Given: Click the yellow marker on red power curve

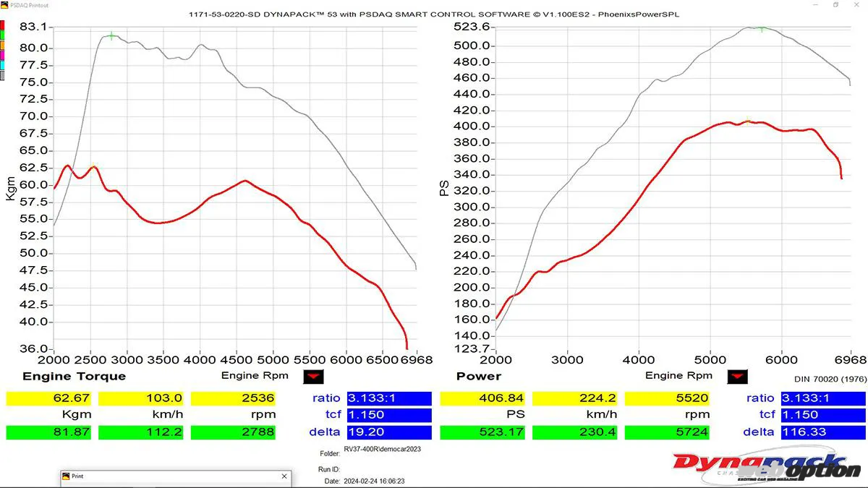Looking at the screenshot, I should click(x=748, y=121).
